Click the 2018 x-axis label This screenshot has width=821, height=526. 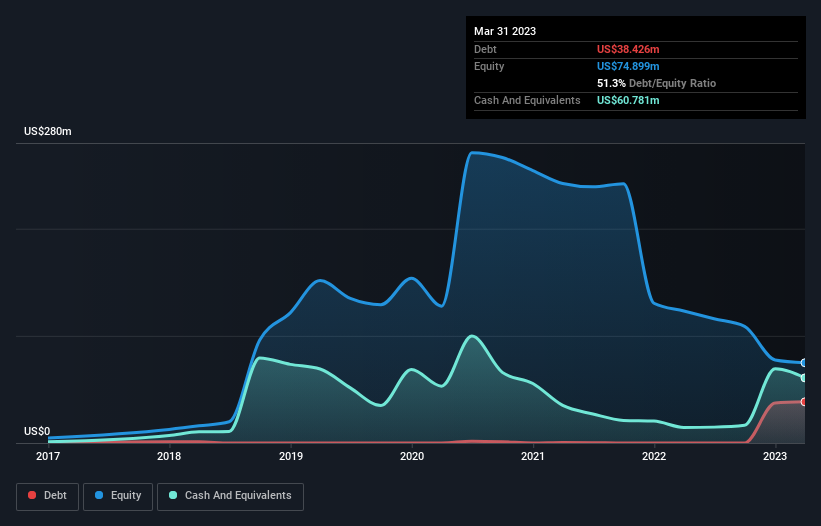coord(169,456)
